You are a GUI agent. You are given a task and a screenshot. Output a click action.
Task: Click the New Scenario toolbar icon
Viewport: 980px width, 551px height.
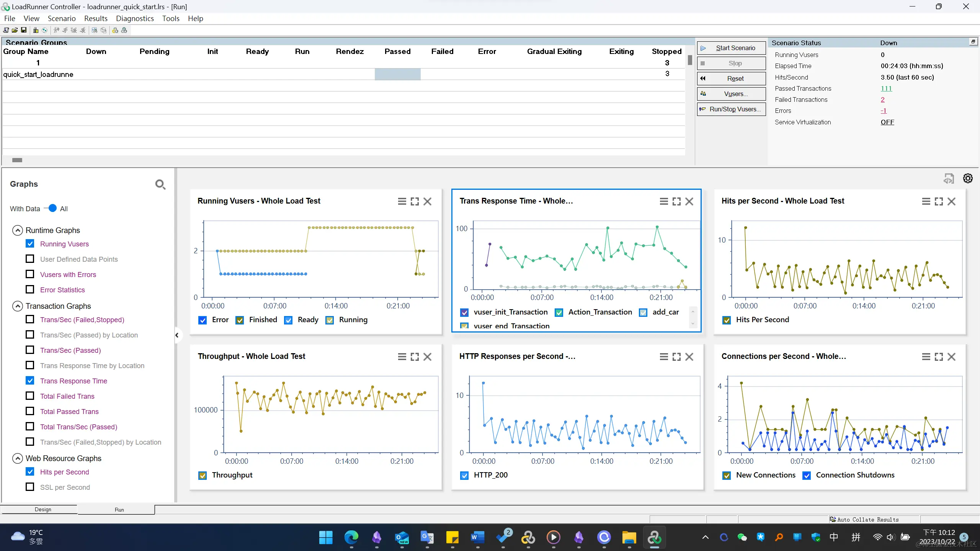pyautogui.click(x=6, y=30)
